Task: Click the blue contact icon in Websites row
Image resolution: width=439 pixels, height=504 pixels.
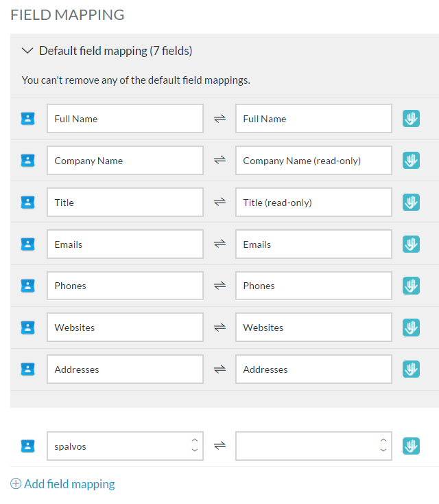Action: coord(27,328)
